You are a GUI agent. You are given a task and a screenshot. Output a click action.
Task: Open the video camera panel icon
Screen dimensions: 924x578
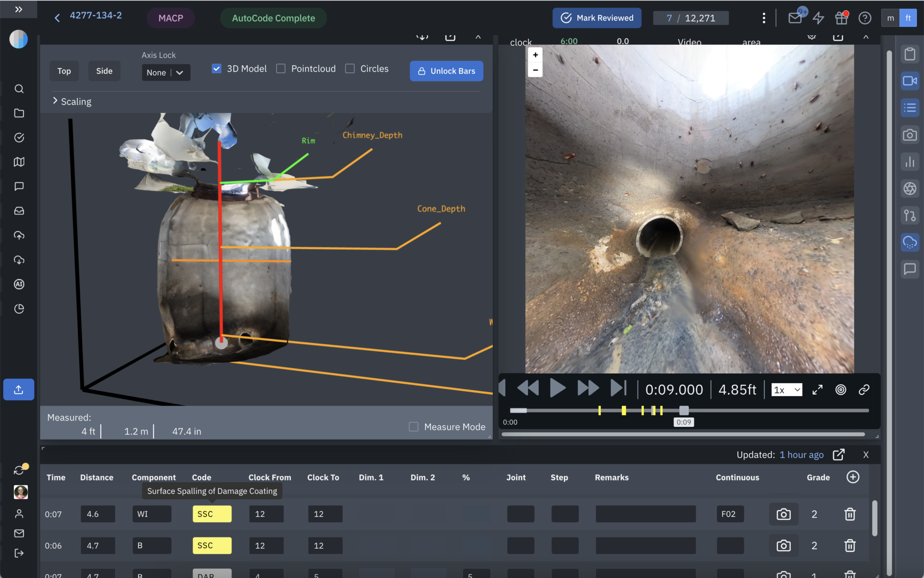coord(910,81)
